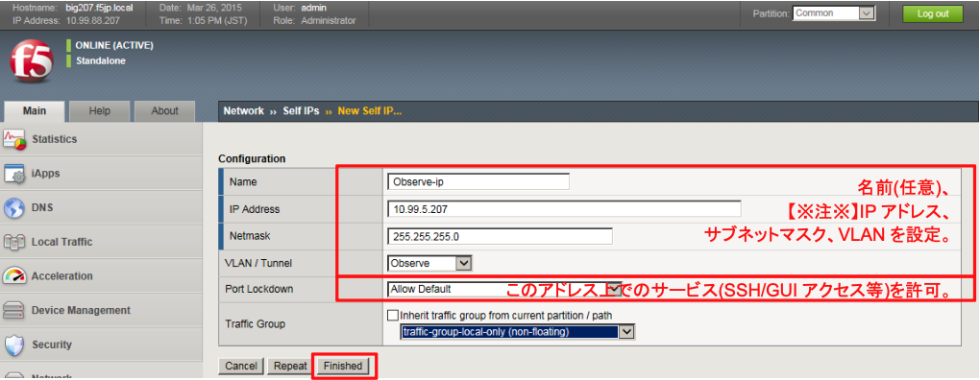Select the Device Management menu entry
The image size is (980, 380).
click(x=101, y=310)
